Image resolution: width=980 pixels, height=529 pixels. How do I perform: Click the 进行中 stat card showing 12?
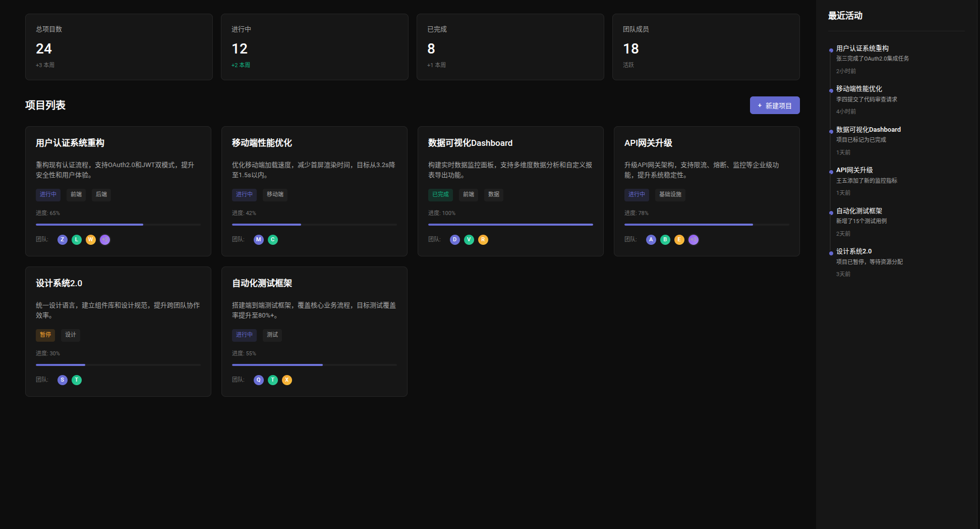click(315, 47)
